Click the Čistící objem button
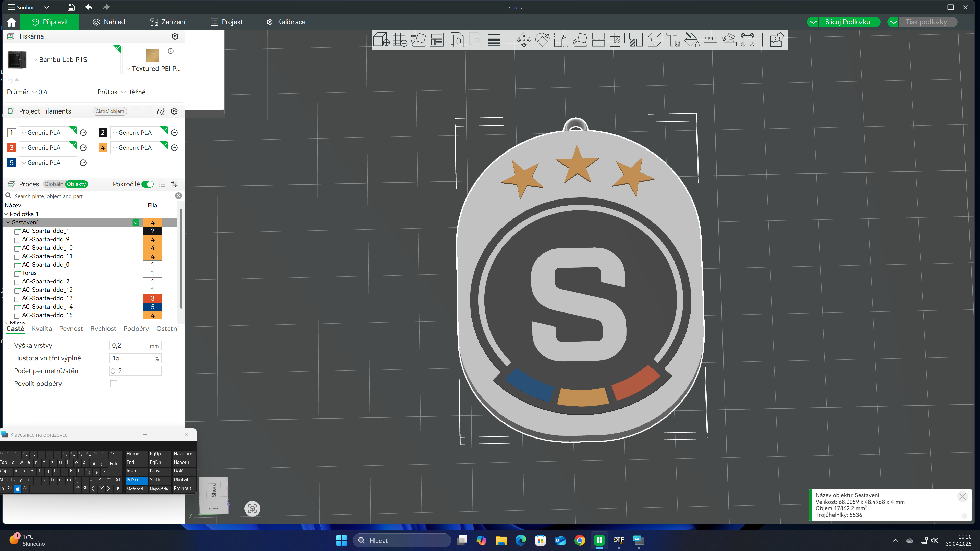This screenshot has height=551, width=980. (109, 111)
